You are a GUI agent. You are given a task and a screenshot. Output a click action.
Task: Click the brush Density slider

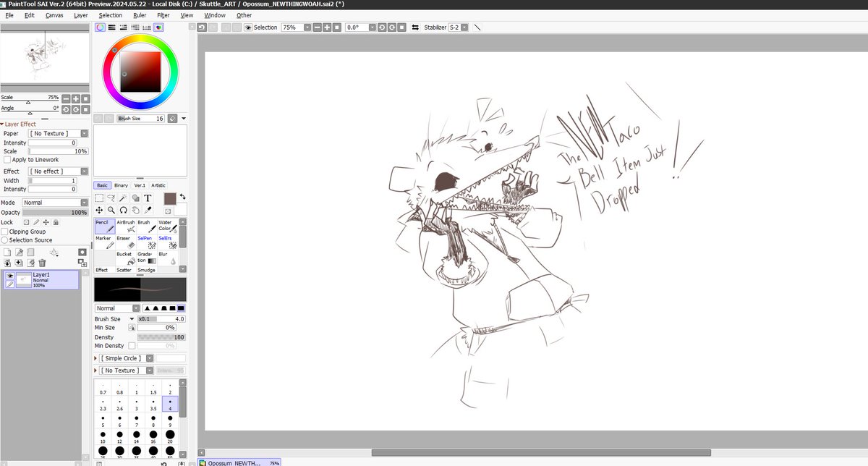(x=161, y=337)
